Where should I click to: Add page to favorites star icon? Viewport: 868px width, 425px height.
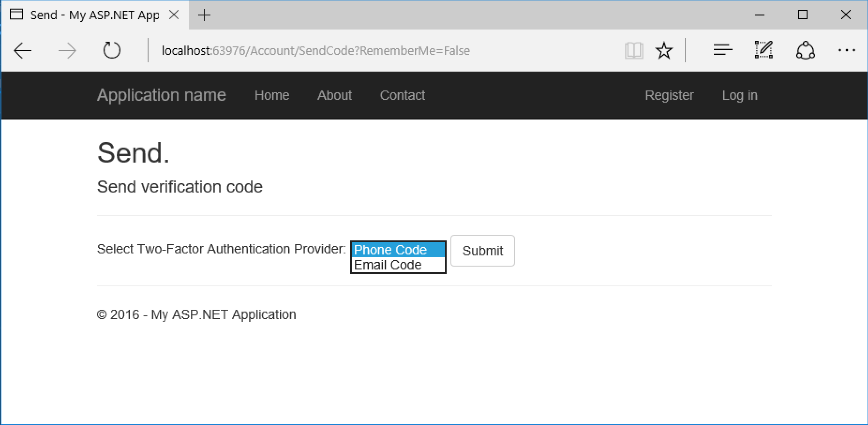(x=664, y=50)
